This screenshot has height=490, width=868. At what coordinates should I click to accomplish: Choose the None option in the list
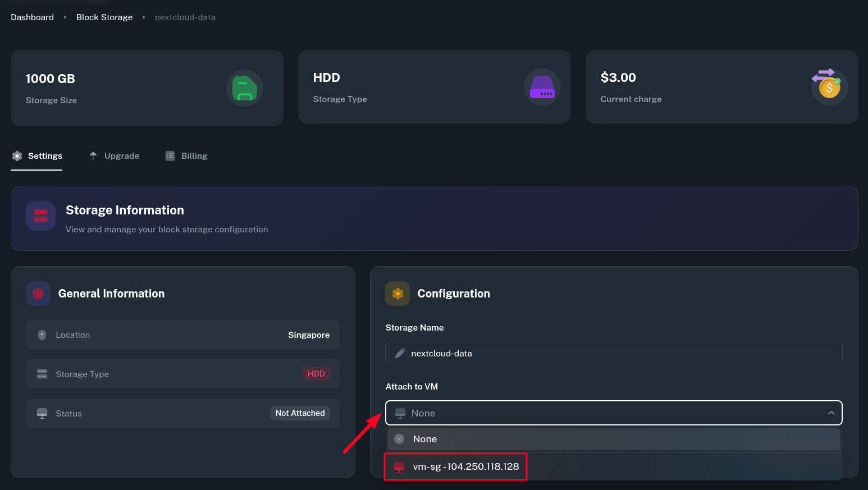425,439
